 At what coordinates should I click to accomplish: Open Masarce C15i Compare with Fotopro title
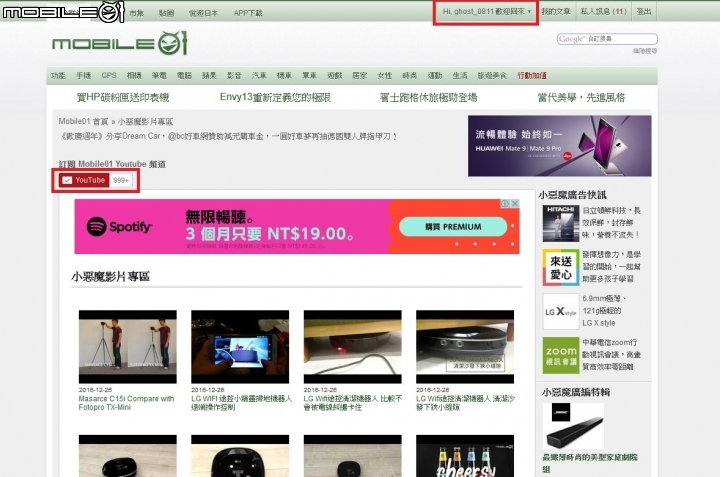(126, 403)
